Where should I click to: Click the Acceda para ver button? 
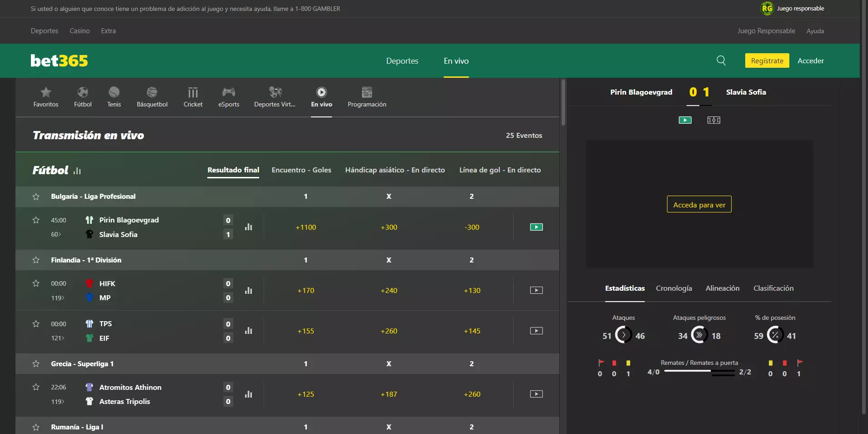(699, 204)
